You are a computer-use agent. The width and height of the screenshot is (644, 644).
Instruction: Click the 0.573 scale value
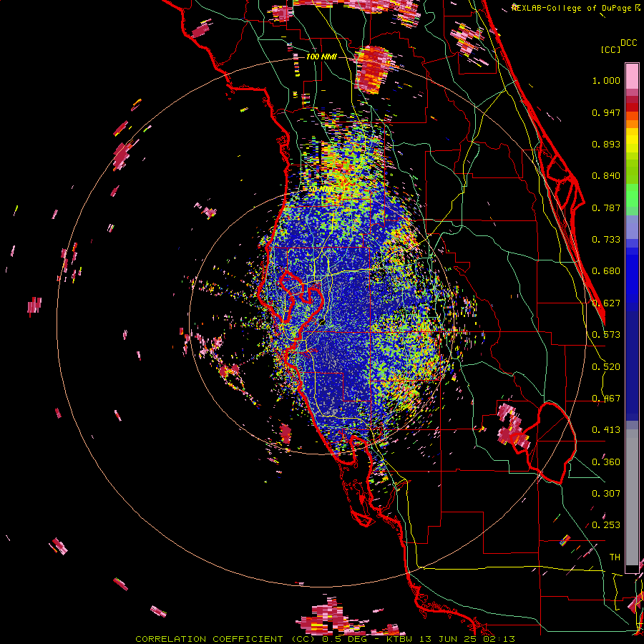(606, 335)
